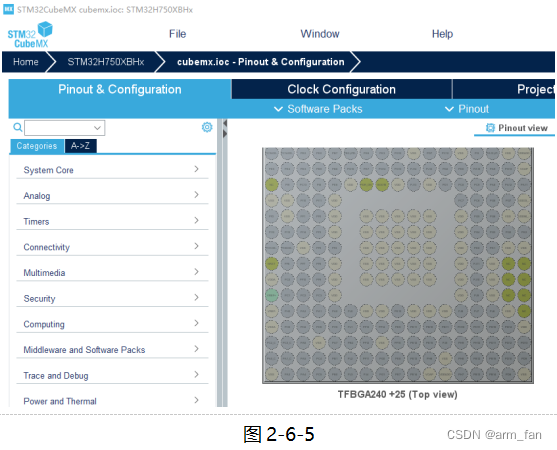Expand Middleware and Software Packs category
The height and width of the screenshot is (450, 557).
[x=112, y=349]
